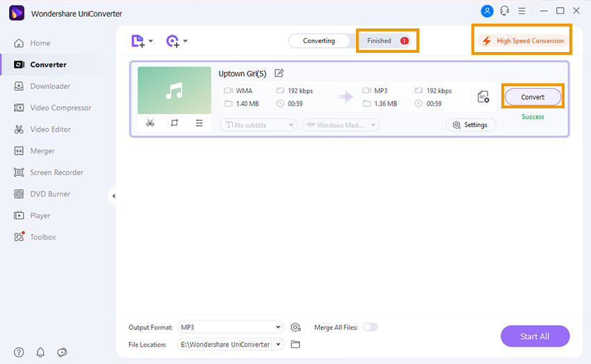Click the 1.36 MB output size value
591x364 pixels.
click(x=386, y=104)
